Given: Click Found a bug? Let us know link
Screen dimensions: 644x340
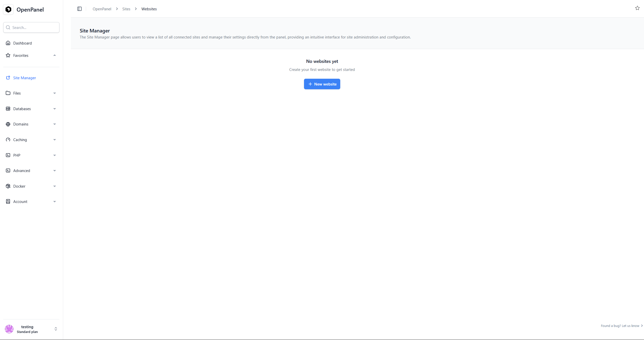Looking at the screenshot, I should point(622,326).
